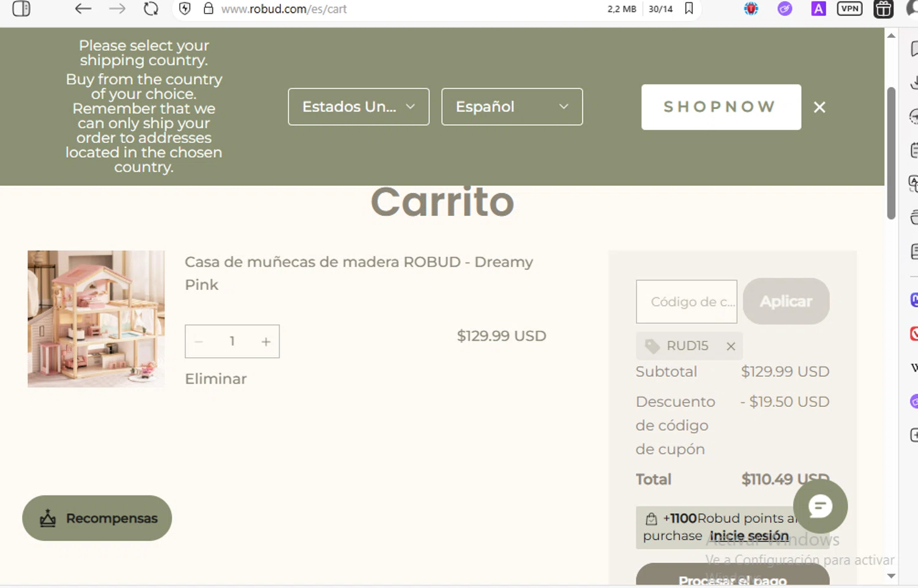Close the shipping country banner
The width and height of the screenshot is (918, 588).
pyautogui.click(x=819, y=107)
